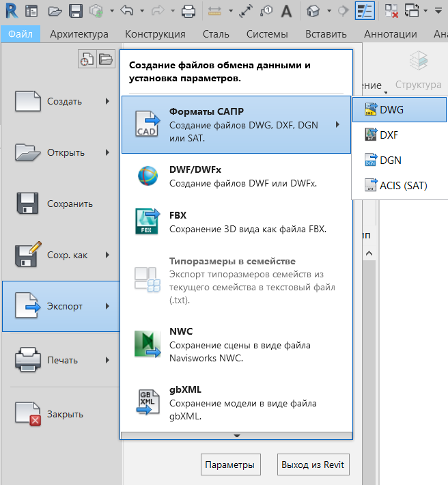Click the DGN file icon in submenu
The image size is (448, 485).
pyautogui.click(x=371, y=160)
